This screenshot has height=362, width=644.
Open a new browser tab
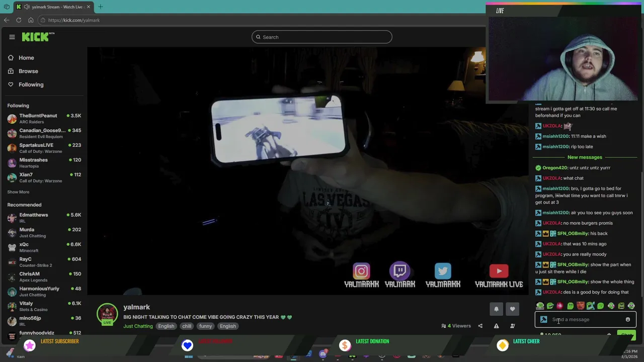point(100,7)
